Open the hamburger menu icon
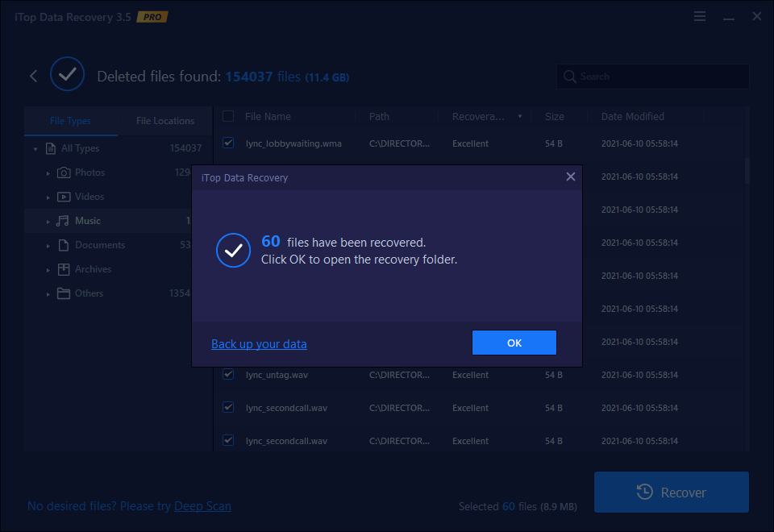 tap(700, 16)
